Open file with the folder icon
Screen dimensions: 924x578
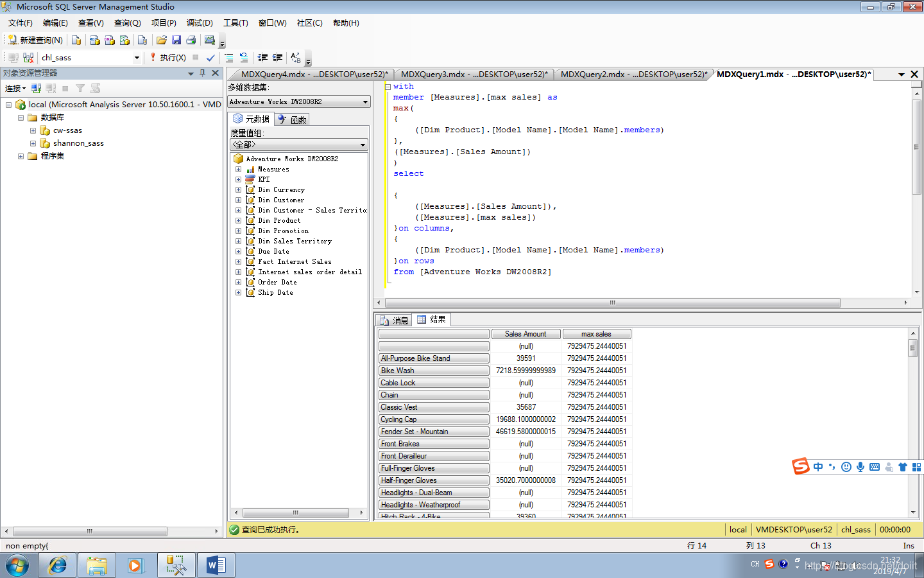pyautogui.click(x=162, y=40)
